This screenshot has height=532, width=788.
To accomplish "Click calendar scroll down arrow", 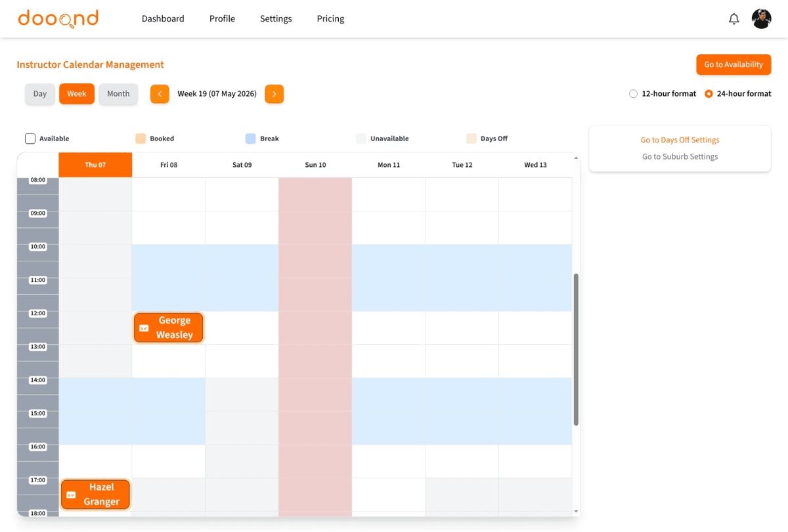I will click(x=577, y=511).
